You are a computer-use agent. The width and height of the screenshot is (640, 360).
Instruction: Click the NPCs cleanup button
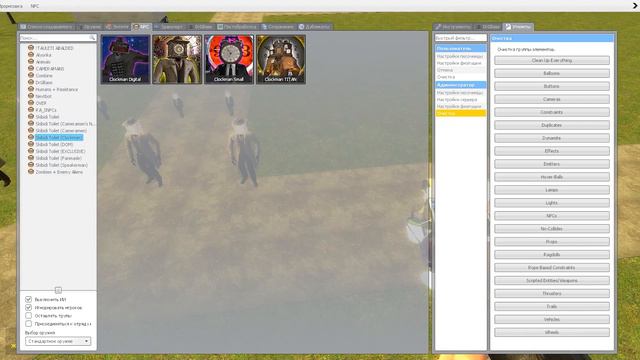(552, 216)
